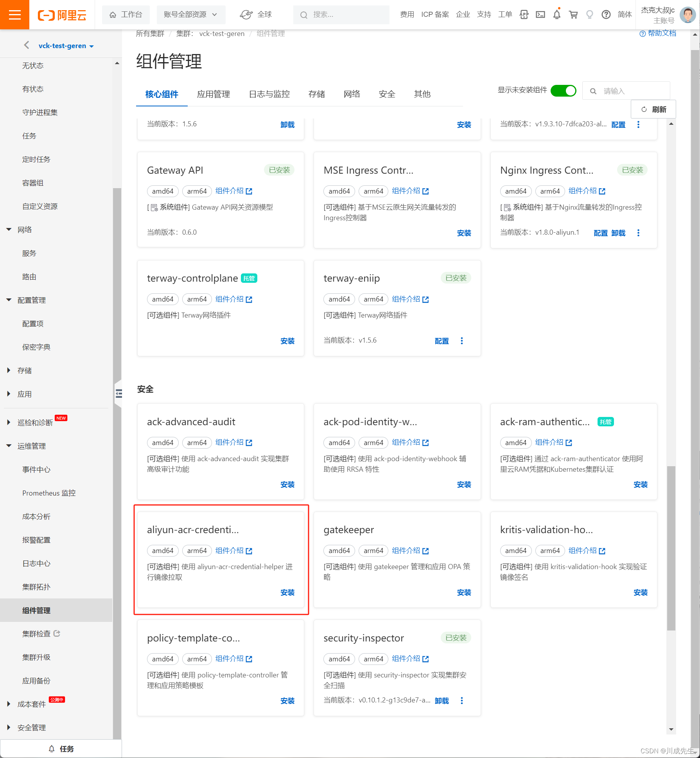Screen dimensions: 700x758
Task: Open the vck-test-geren cluster dropdown
Action: (66, 46)
